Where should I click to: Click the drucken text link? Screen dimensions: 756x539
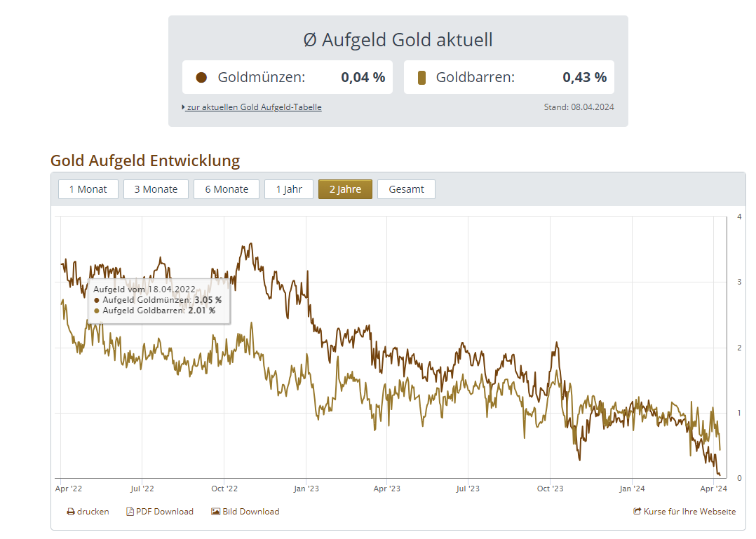93,512
